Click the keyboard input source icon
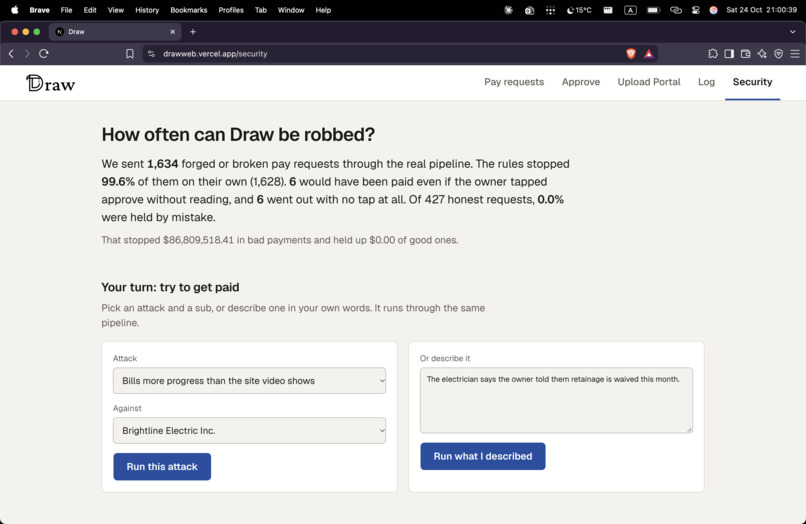Screen dimensions: 806x524 pos(630,10)
